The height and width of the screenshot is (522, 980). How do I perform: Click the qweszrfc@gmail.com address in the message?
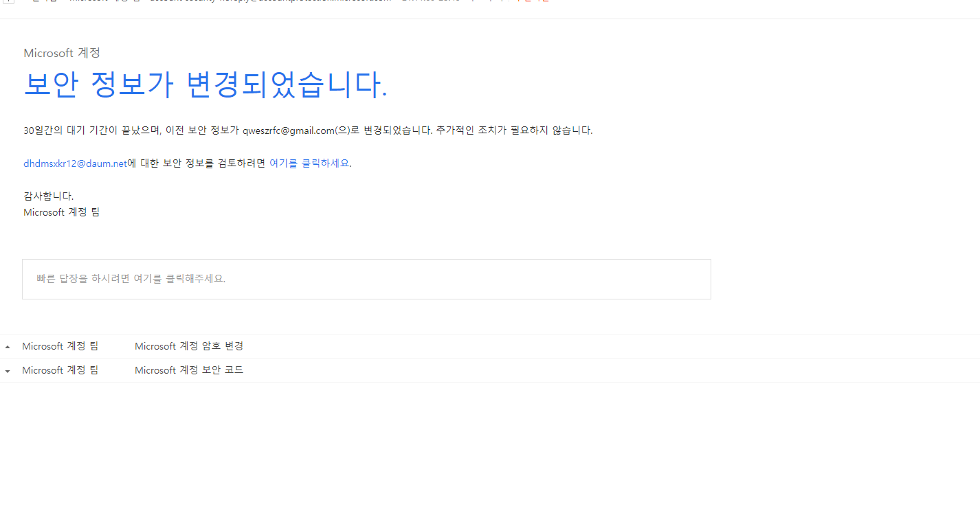tap(289, 130)
